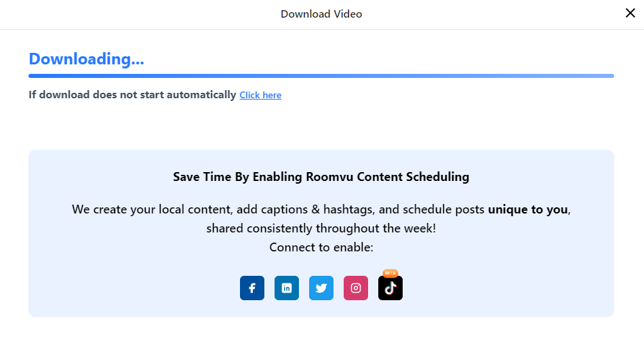Image resolution: width=644 pixels, height=349 pixels.
Task: Click the 'Click here' download link
Action: (260, 96)
